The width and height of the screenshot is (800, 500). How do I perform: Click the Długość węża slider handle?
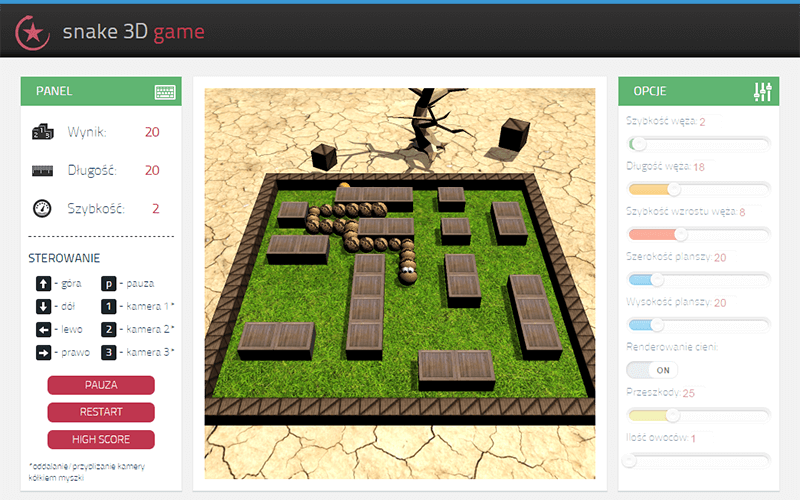[673, 189]
